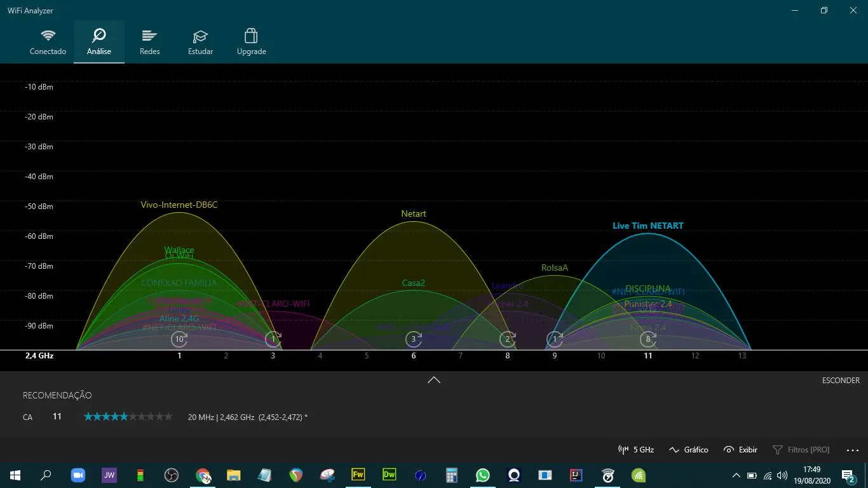Open File Explorer from the taskbar
The height and width of the screenshot is (488, 868).
coord(234,475)
